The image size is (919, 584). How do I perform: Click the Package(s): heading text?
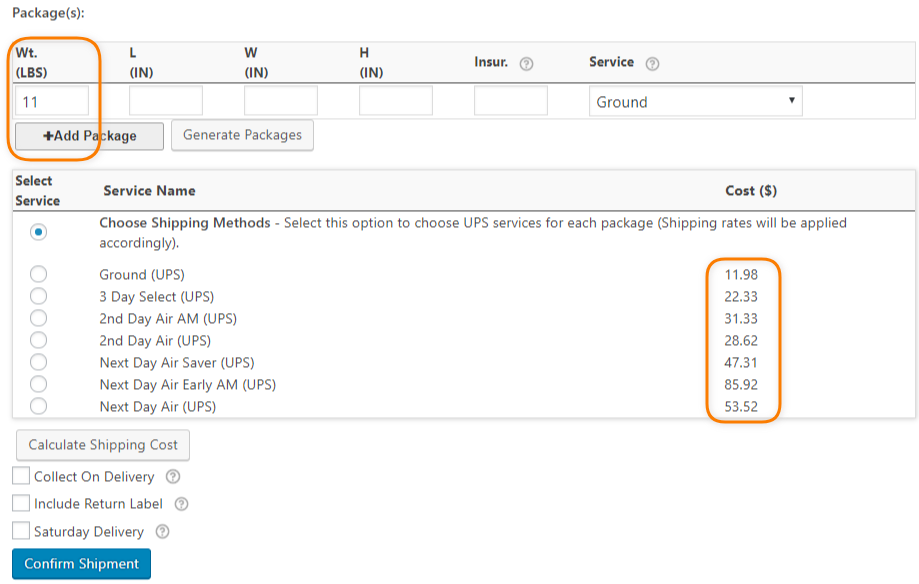(x=48, y=13)
